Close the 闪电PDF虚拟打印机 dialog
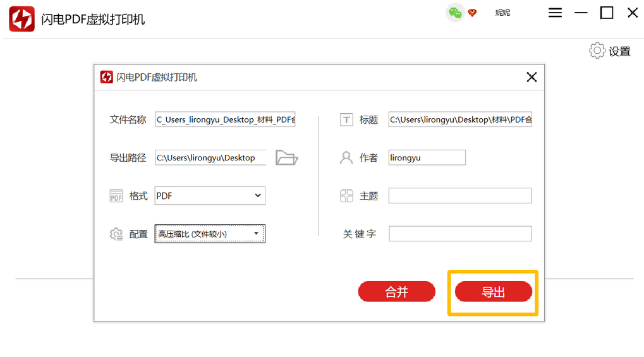644x357 pixels. click(532, 77)
